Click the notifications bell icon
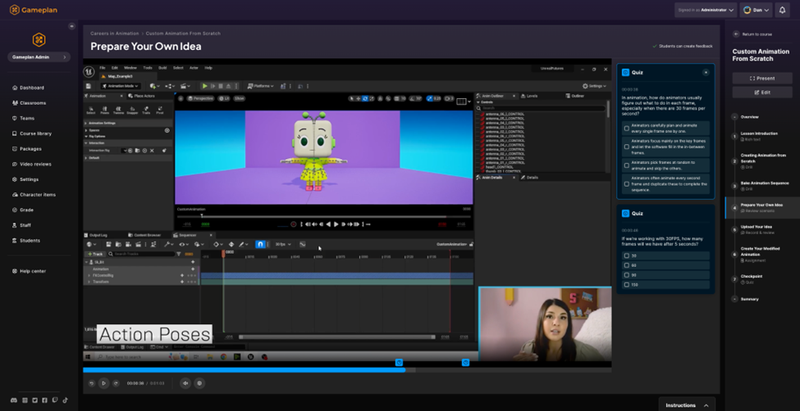 (782, 10)
